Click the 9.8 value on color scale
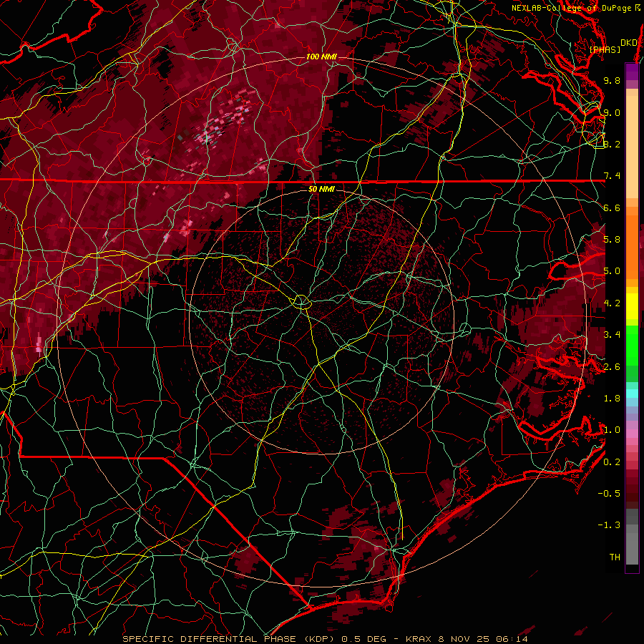This screenshot has height=644, width=644. [612, 80]
